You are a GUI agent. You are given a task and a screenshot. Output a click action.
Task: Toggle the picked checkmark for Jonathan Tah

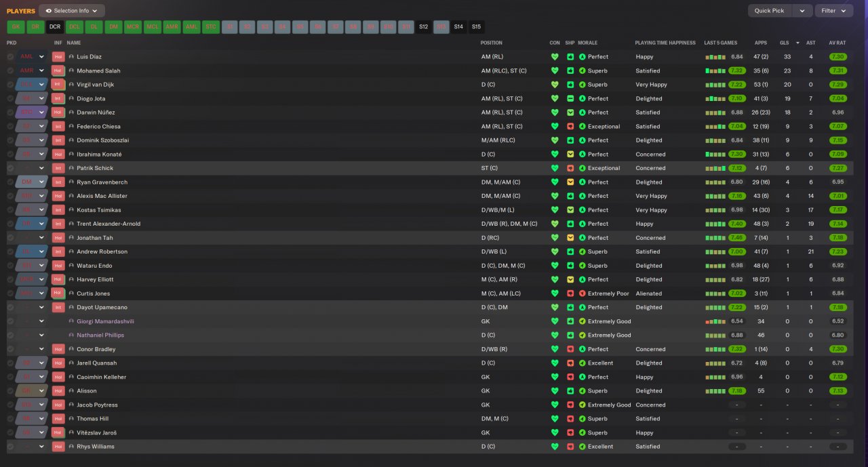10,238
